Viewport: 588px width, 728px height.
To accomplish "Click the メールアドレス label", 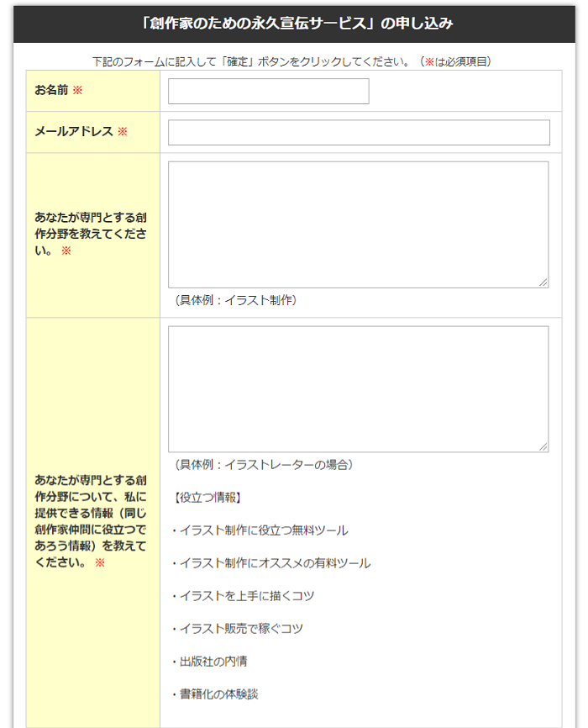I will coord(74,131).
